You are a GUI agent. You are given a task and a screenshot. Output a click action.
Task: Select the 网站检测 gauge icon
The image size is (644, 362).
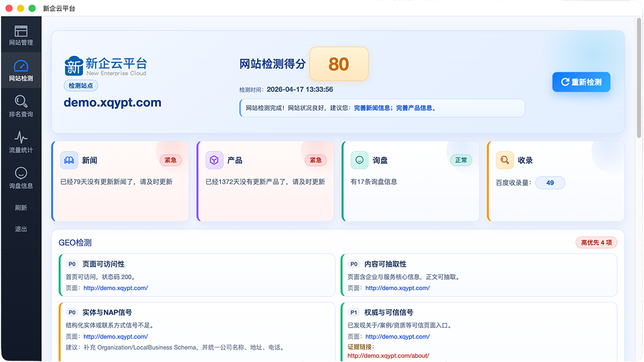point(21,67)
